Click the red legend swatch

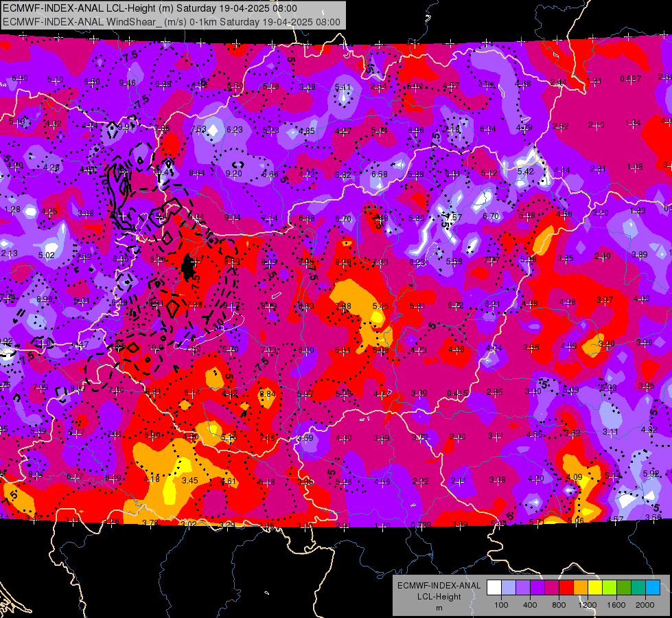click(x=566, y=587)
